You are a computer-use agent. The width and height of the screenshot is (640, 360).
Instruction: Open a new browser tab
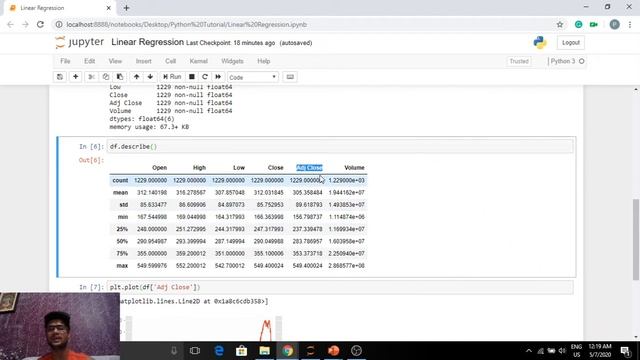tap(127, 8)
